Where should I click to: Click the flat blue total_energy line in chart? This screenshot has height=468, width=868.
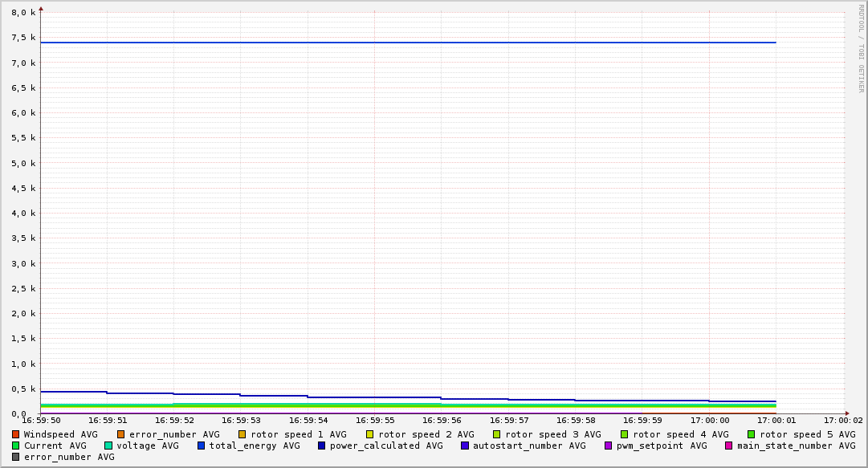(x=401, y=43)
